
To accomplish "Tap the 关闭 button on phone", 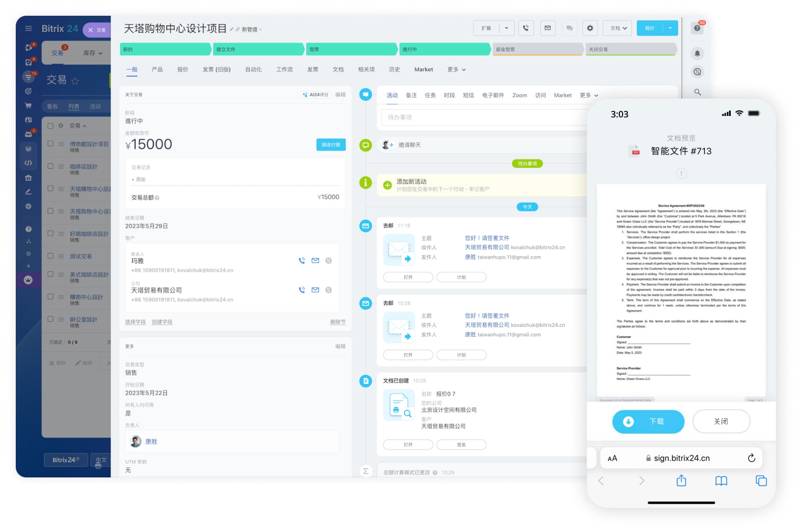I will (721, 422).
